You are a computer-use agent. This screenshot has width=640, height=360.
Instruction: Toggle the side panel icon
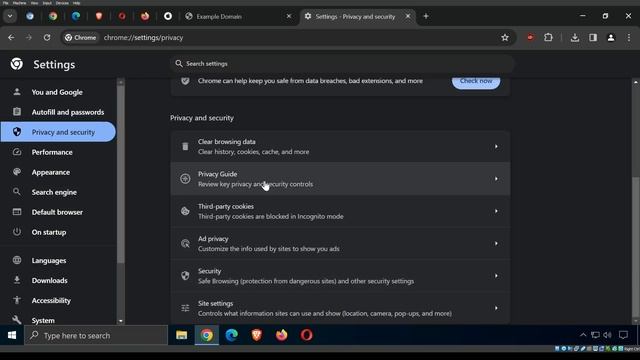pos(593,38)
